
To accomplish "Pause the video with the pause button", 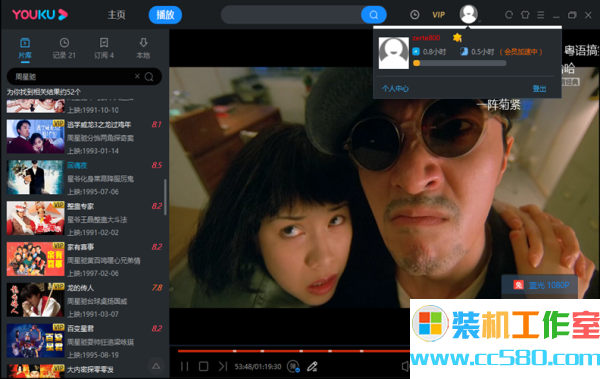I will coord(184,366).
